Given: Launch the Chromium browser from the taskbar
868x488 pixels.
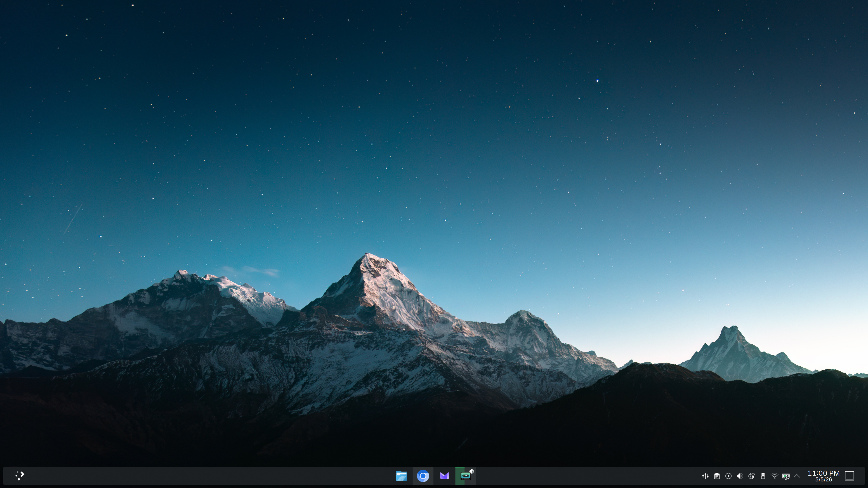Looking at the screenshot, I should pyautogui.click(x=423, y=476).
